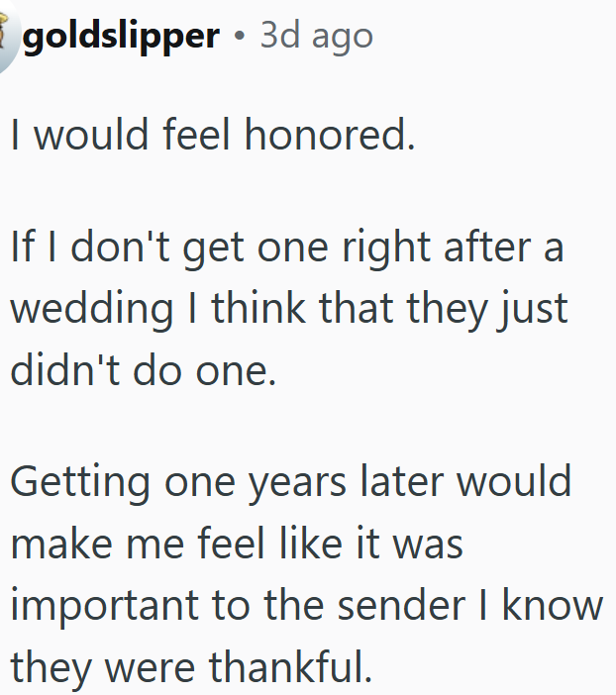Click the line "make me feel like it was"

(x=237, y=544)
